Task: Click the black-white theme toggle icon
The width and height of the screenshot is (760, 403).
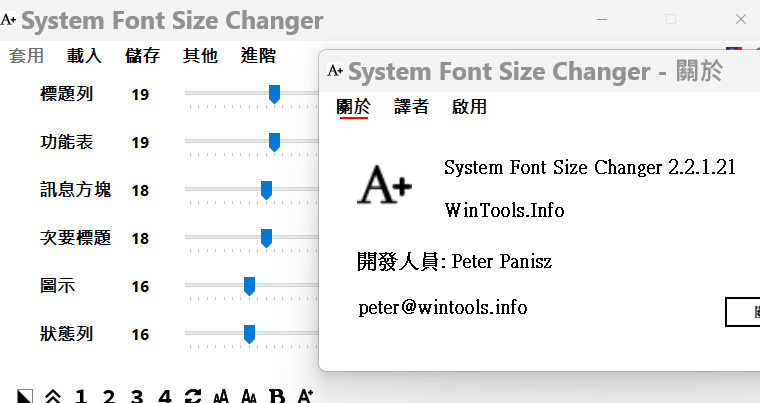Action: click(25, 396)
